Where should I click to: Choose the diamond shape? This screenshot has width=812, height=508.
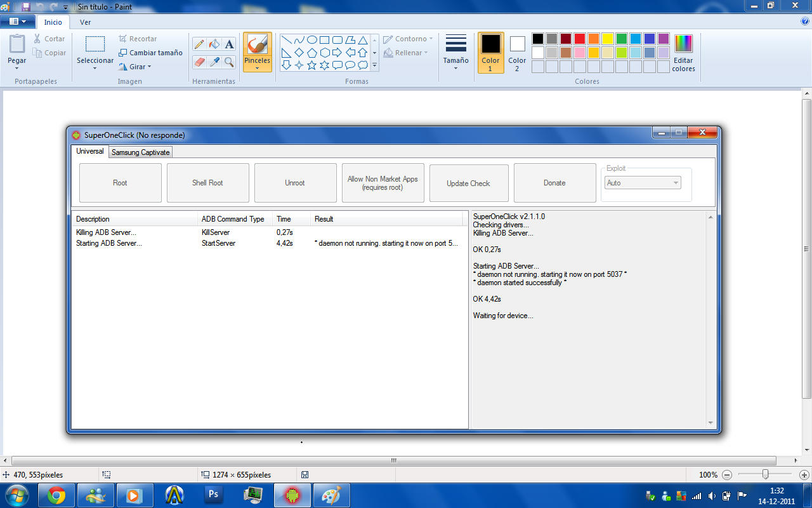coord(299,53)
